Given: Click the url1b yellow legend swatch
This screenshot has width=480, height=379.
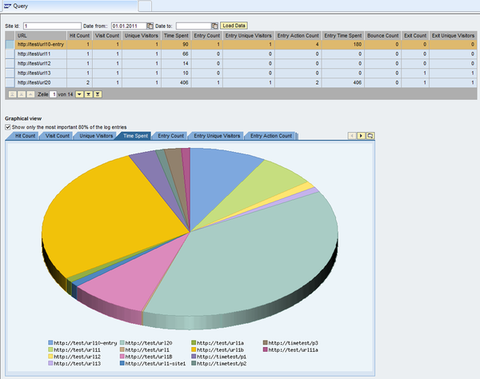Looking at the screenshot, I should click(193, 350).
